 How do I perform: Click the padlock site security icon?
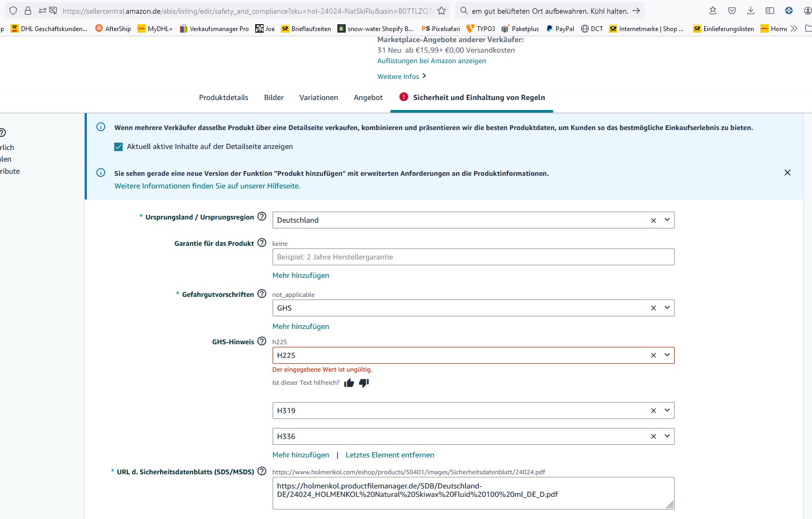[x=28, y=11]
